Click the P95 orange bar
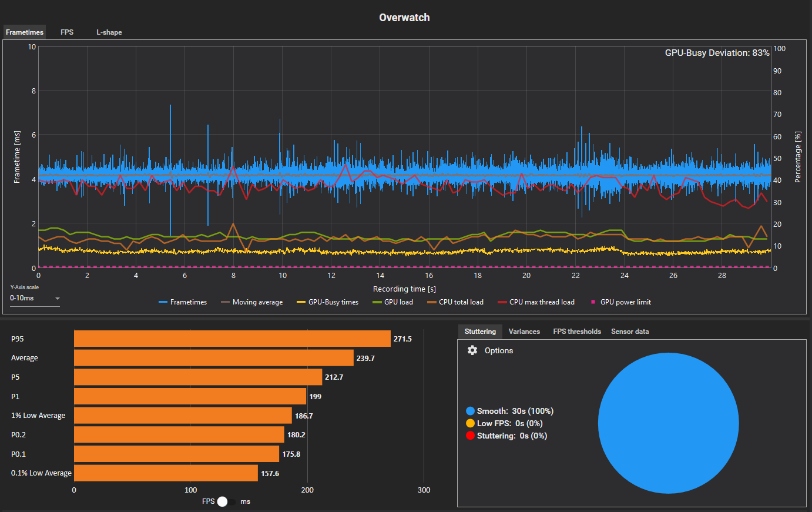 232,339
